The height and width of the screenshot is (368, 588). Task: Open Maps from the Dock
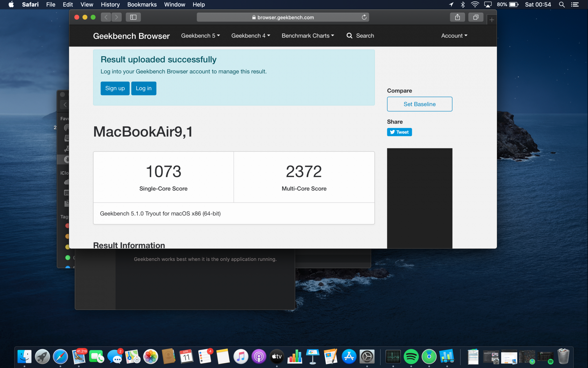click(133, 357)
